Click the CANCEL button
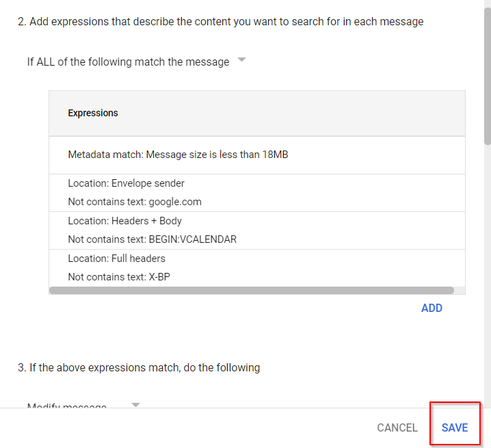 click(x=397, y=427)
